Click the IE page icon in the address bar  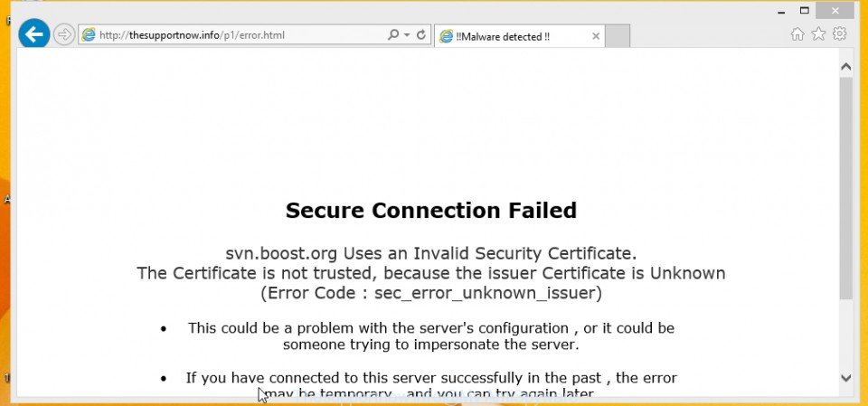point(88,35)
